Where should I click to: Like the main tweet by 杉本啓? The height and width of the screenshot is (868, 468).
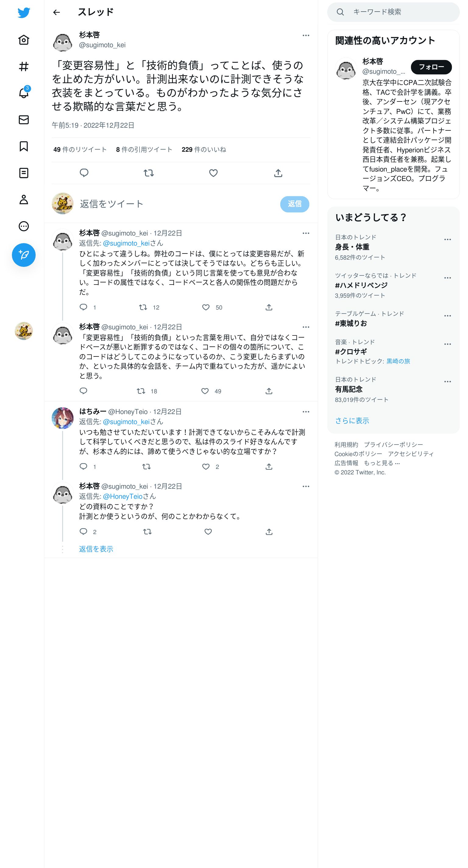(x=213, y=173)
